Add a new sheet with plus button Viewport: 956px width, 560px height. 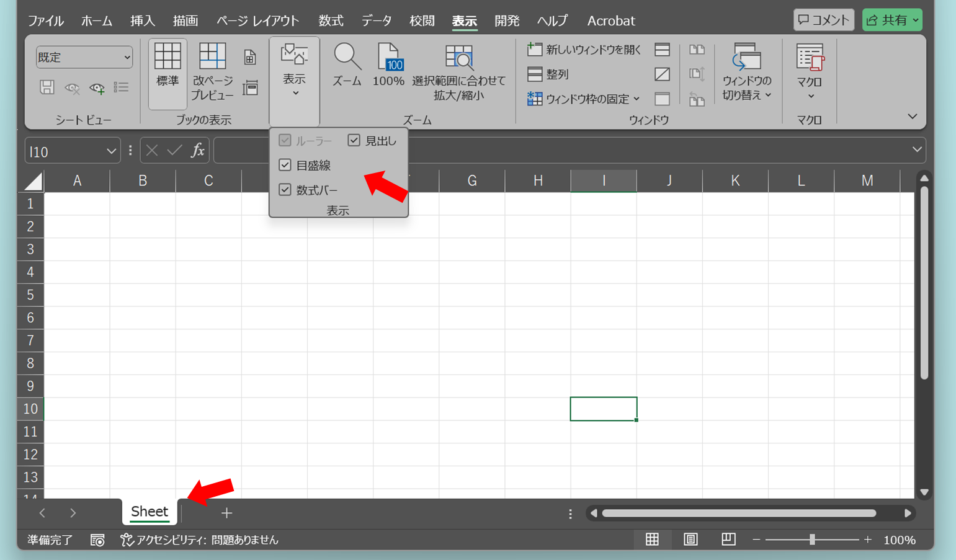click(226, 513)
